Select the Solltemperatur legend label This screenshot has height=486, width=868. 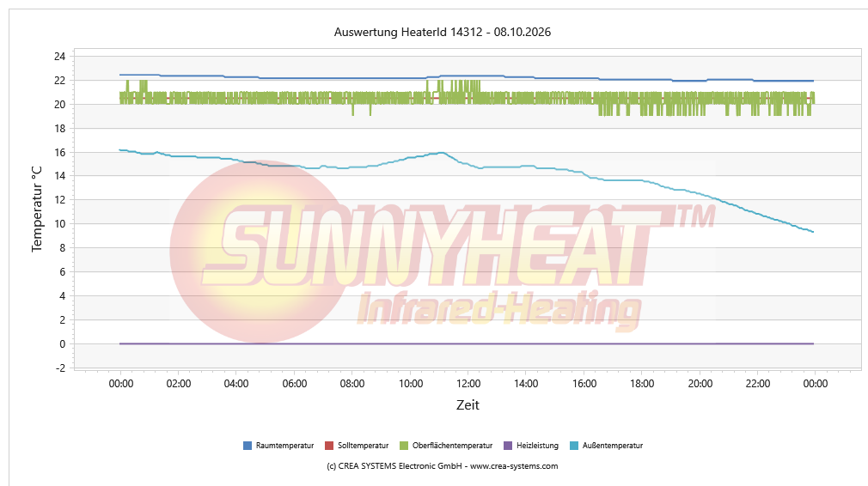click(x=364, y=446)
